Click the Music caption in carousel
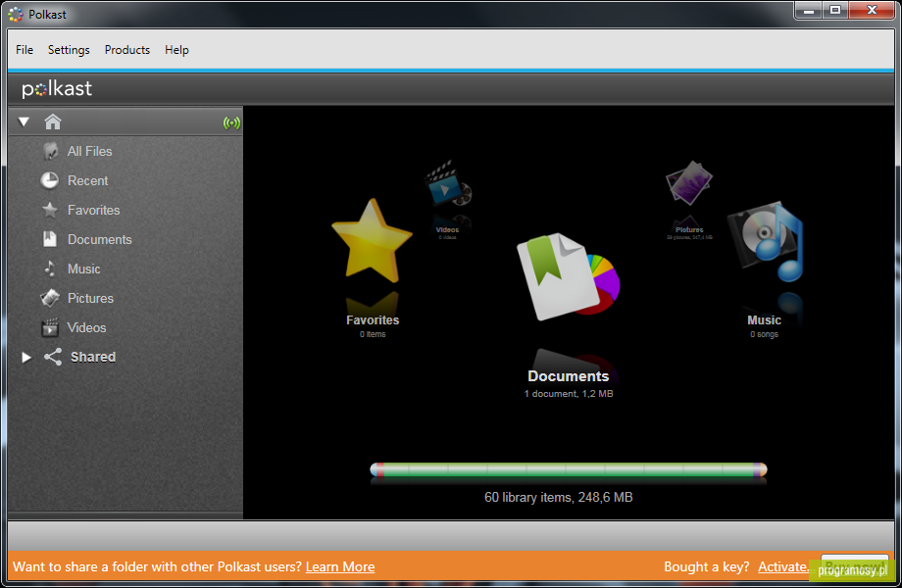 tap(764, 320)
